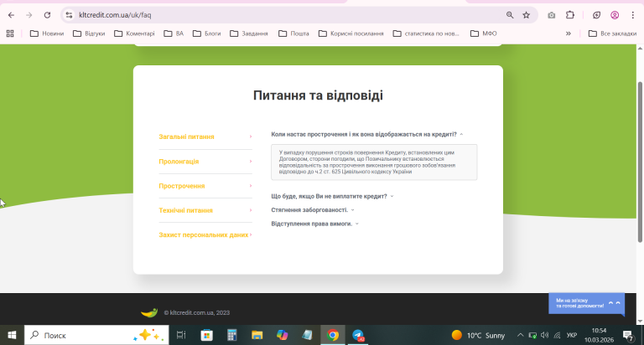The image size is (644, 345).
Task: Click the battery tray icon
Action: (x=532, y=335)
